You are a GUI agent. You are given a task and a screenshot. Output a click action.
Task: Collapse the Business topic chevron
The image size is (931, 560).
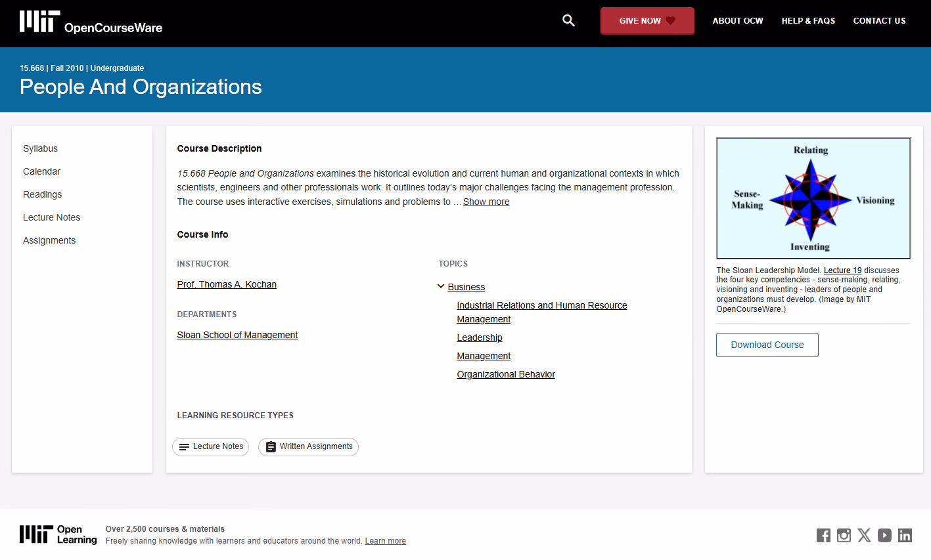point(441,286)
